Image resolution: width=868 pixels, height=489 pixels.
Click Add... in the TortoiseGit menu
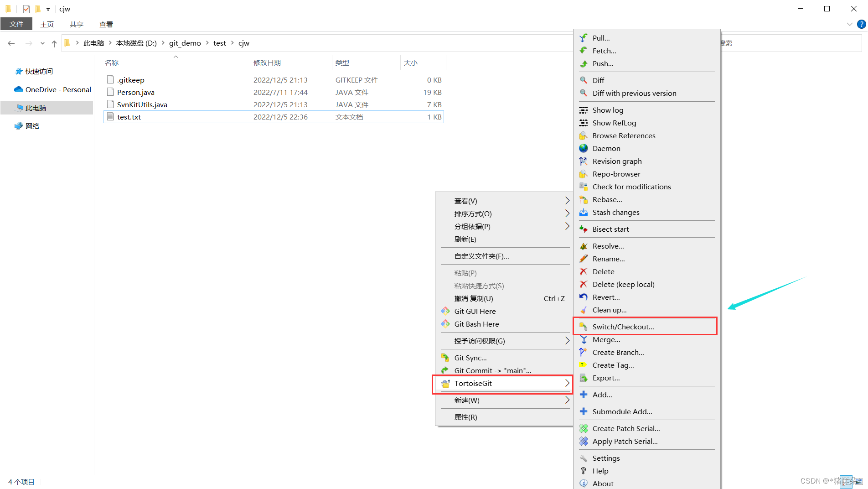tap(646, 395)
